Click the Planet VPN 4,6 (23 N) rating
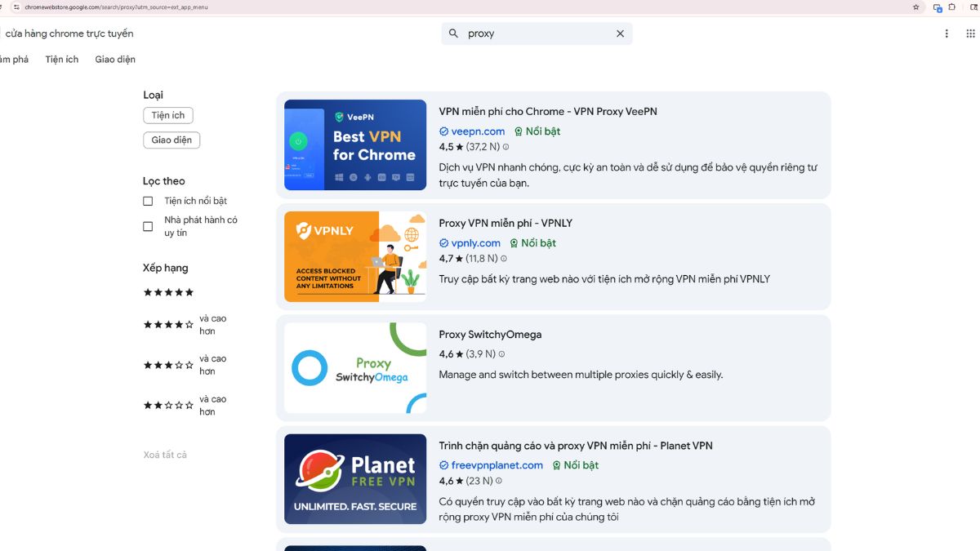Viewport: 980px width, 551px height. [x=466, y=482]
